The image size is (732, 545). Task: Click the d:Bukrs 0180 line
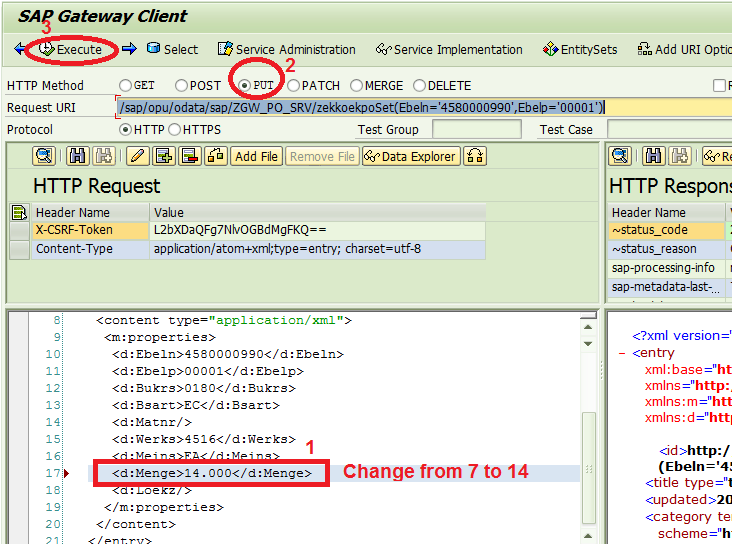point(204,388)
